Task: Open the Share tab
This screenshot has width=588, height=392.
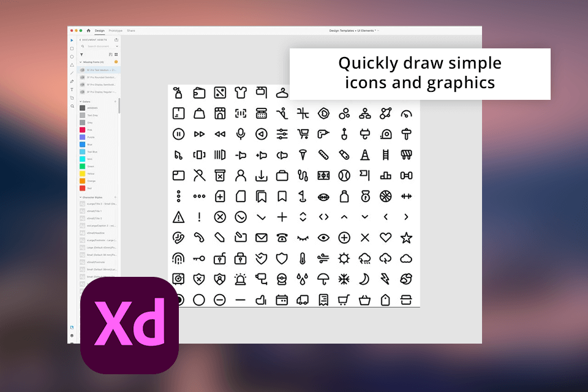Action: pyautogui.click(x=131, y=31)
